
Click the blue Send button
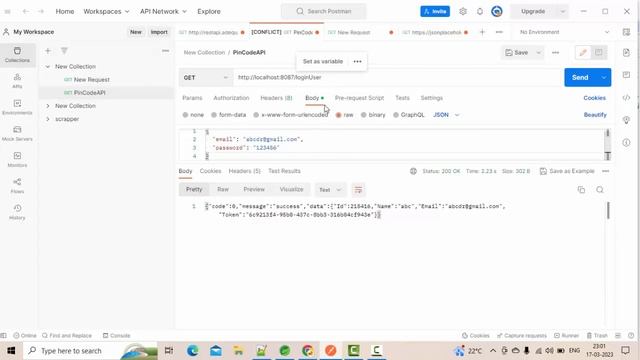(x=580, y=78)
